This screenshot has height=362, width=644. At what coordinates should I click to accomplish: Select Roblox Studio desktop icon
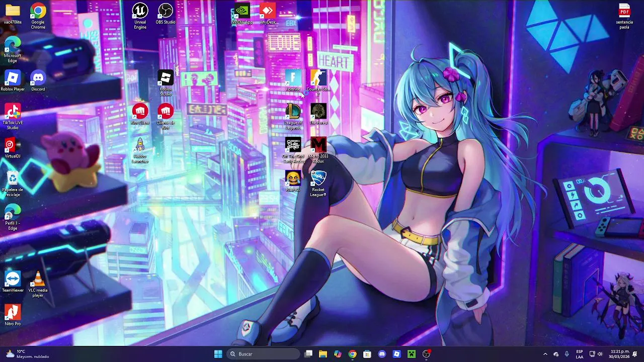pos(166,83)
